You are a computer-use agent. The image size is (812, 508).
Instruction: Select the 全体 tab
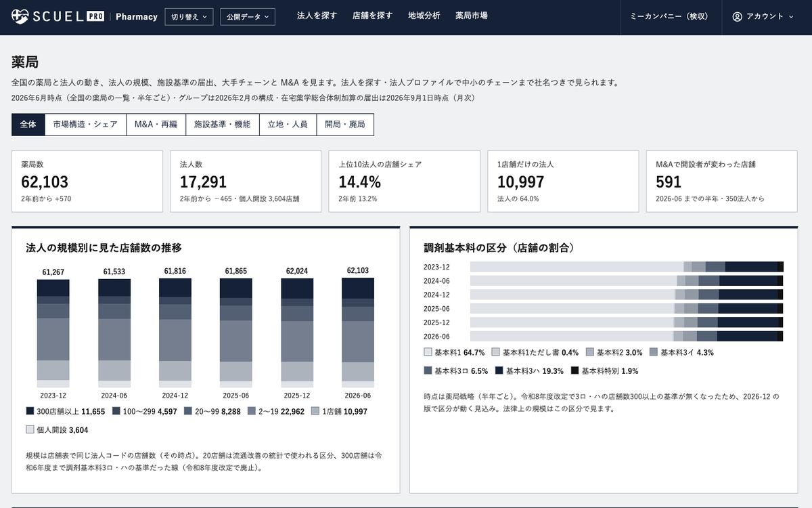pos(28,125)
